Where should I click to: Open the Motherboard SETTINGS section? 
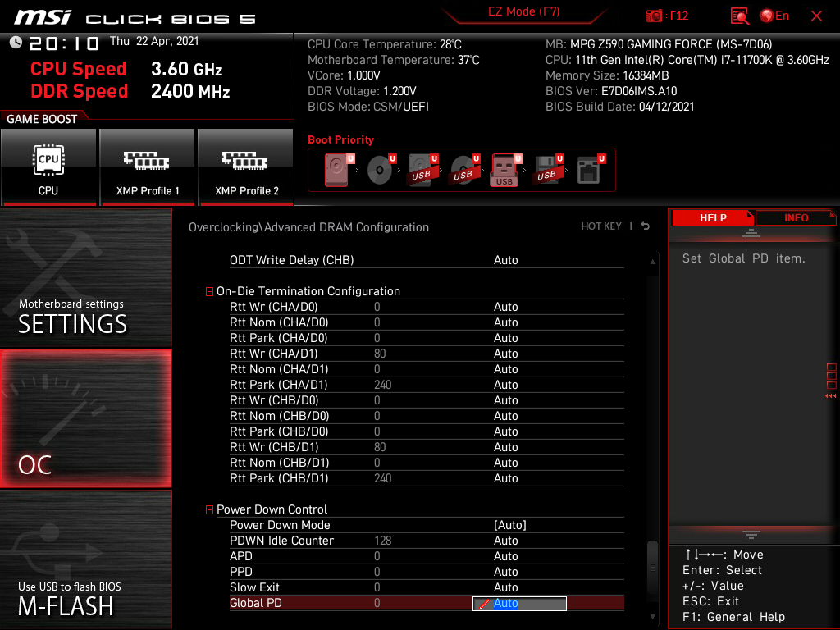coord(85,277)
